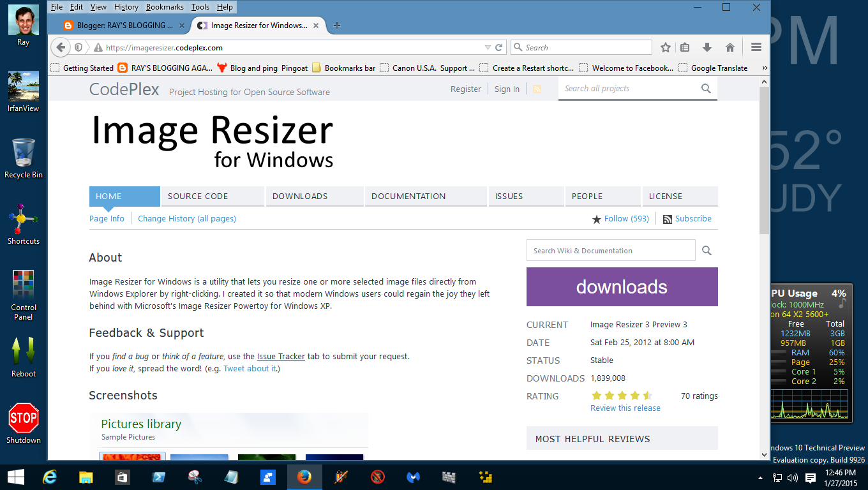The width and height of the screenshot is (868, 490).
Task: Go back with Firefox's back arrow
Action: click(x=61, y=47)
